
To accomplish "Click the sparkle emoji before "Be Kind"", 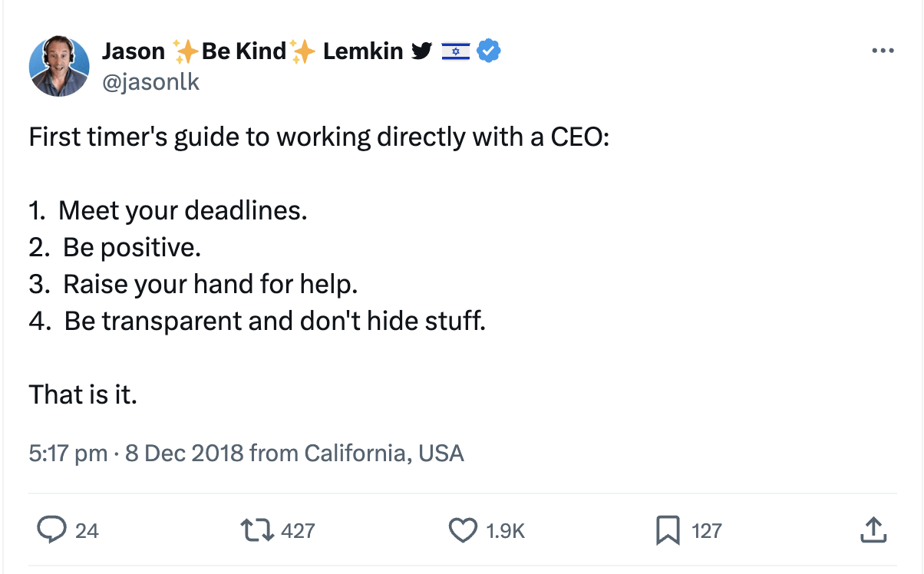I will click(186, 52).
